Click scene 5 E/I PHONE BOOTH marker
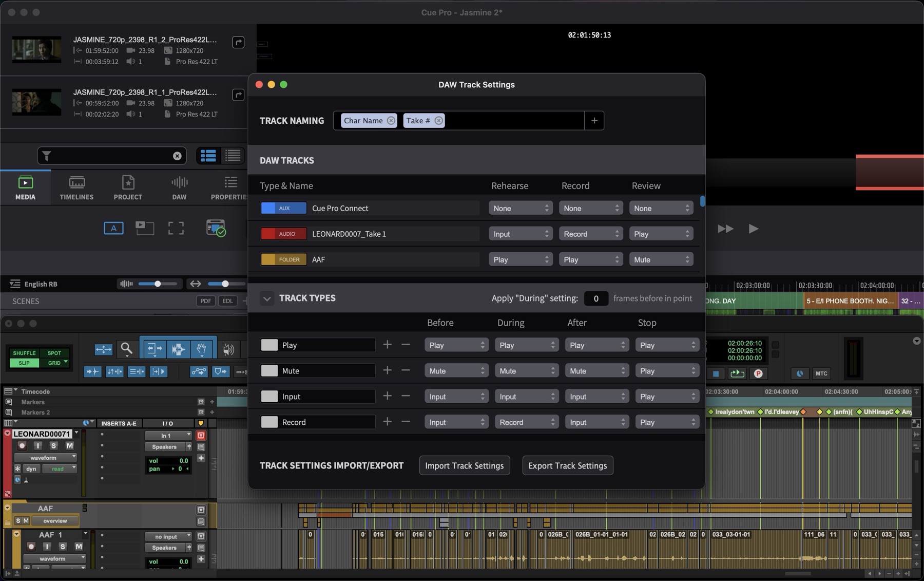Image resolution: width=924 pixels, height=581 pixels. click(x=850, y=301)
